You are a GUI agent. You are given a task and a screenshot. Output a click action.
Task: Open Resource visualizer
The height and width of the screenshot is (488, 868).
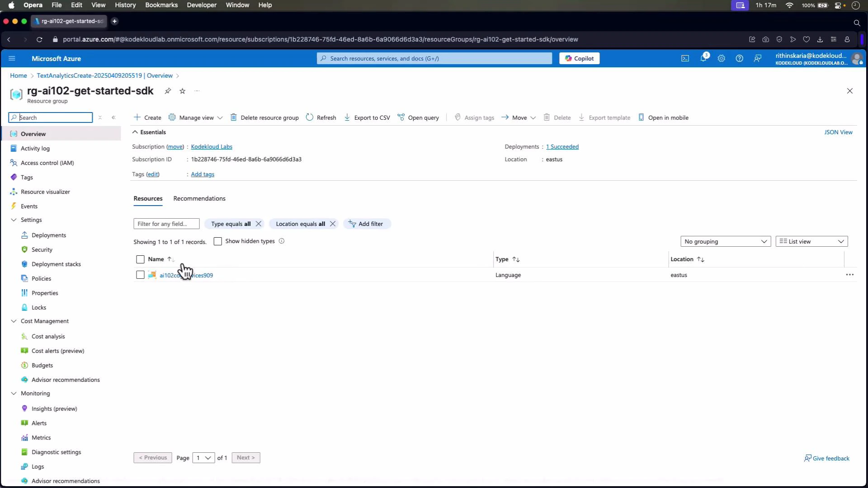click(45, 192)
